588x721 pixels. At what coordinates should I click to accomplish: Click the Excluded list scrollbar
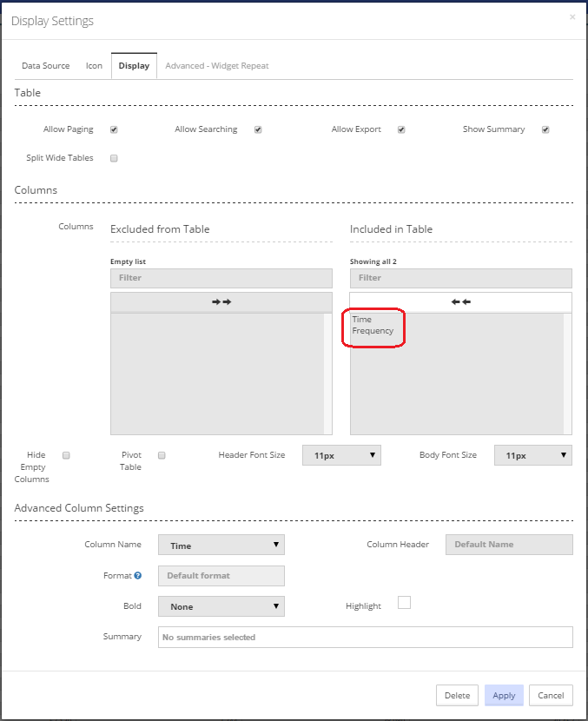pyautogui.click(x=327, y=374)
